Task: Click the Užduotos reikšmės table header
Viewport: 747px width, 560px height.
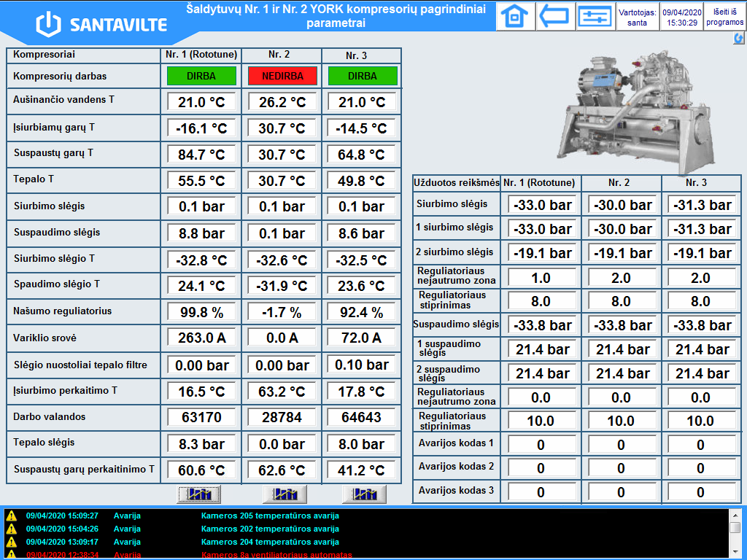Action: tap(457, 182)
